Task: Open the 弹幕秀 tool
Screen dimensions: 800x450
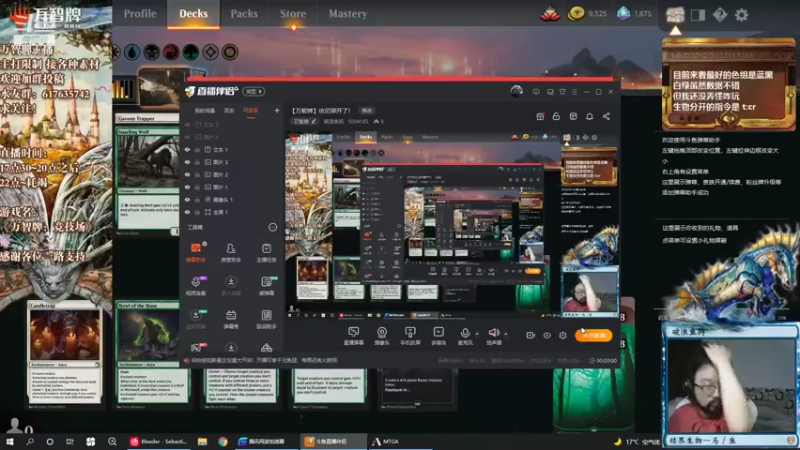Action: (231, 319)
